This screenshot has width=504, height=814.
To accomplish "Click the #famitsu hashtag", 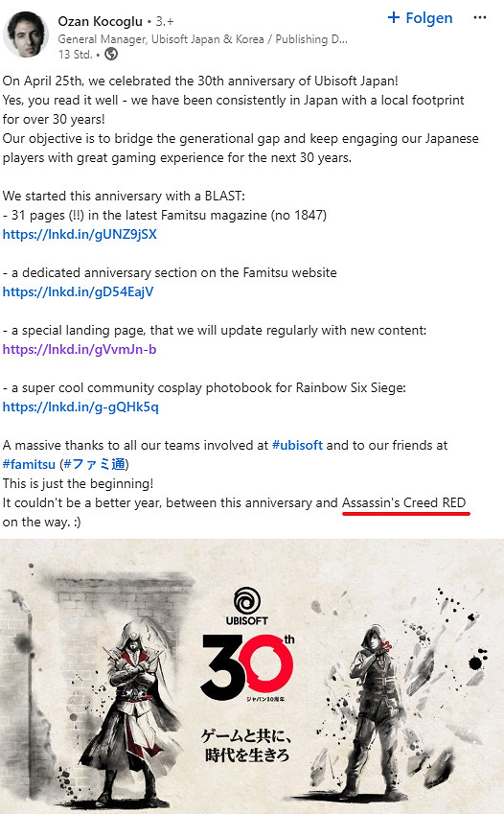I will (x=29, y=464).
